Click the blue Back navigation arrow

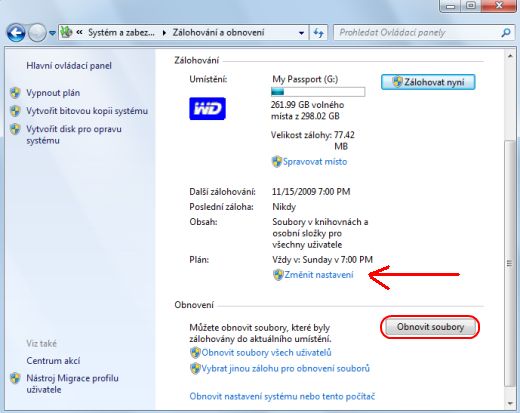point(16,33)
